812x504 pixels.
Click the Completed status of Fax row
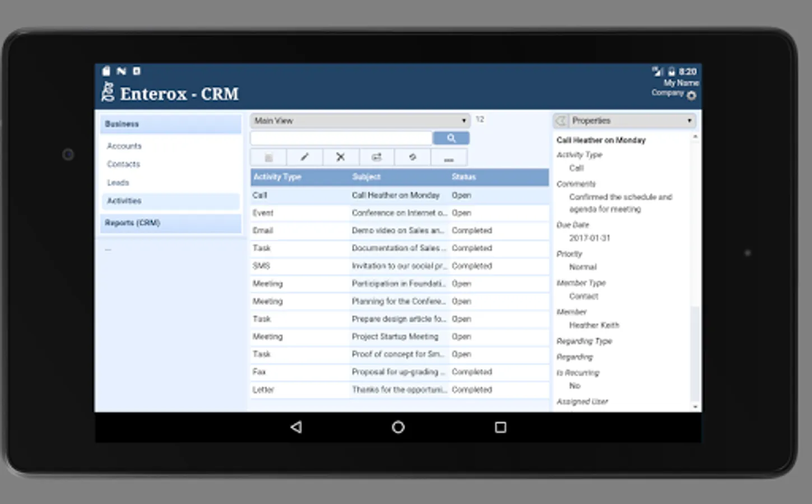click(x=472, y=372)
